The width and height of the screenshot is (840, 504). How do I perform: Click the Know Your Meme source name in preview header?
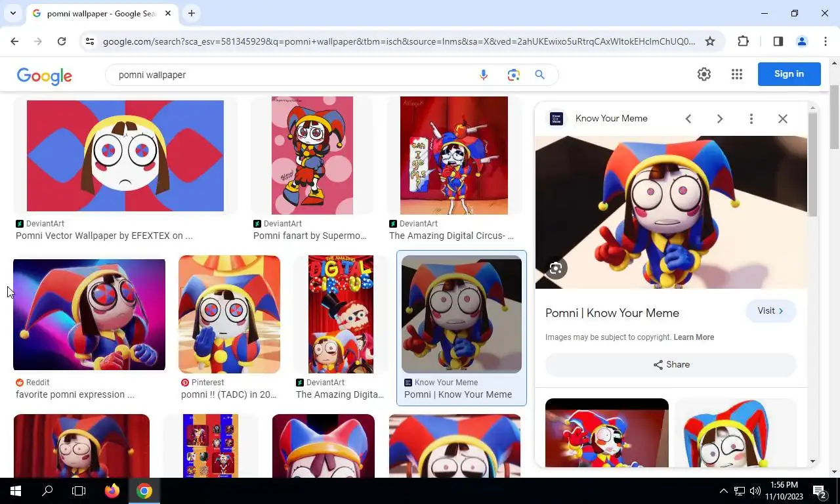(x=612, y=119)
